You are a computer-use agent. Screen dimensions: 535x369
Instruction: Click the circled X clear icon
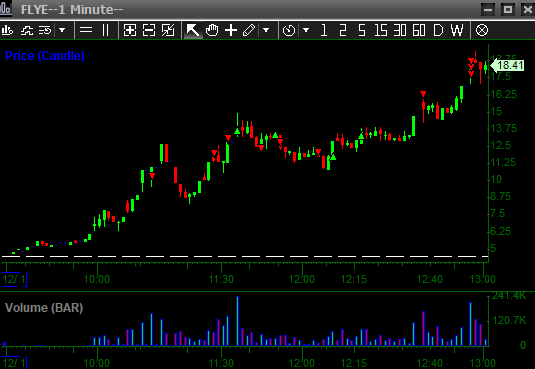pos(482,30)
